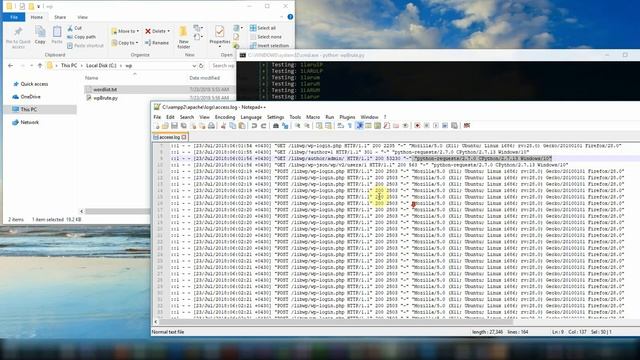This screenshot has width=640, height=360.
Task: Click the Save All icon in Notepad++ toolbar
Action: pyautogui.click(x=183, y=126)
